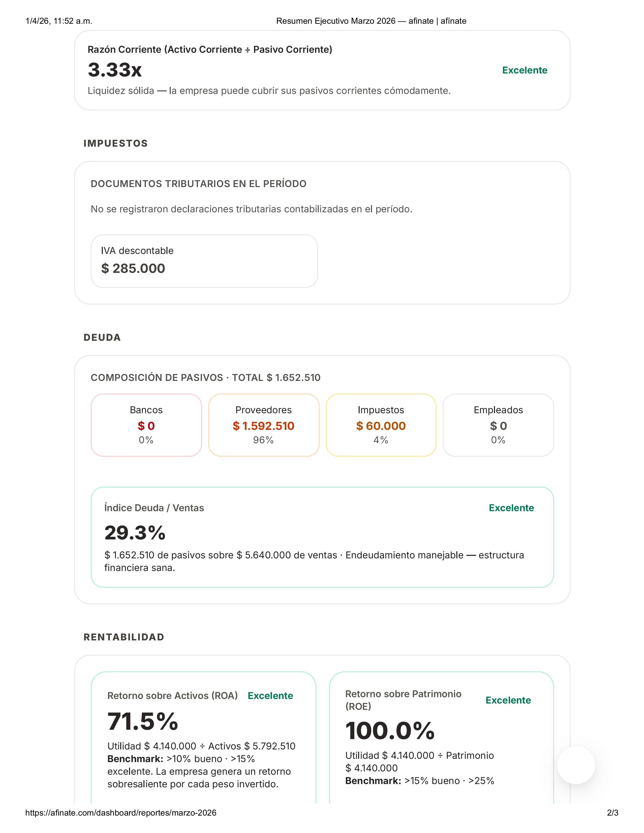
Task: Select the Bancos liabilities card
Action: click(146, 425)
